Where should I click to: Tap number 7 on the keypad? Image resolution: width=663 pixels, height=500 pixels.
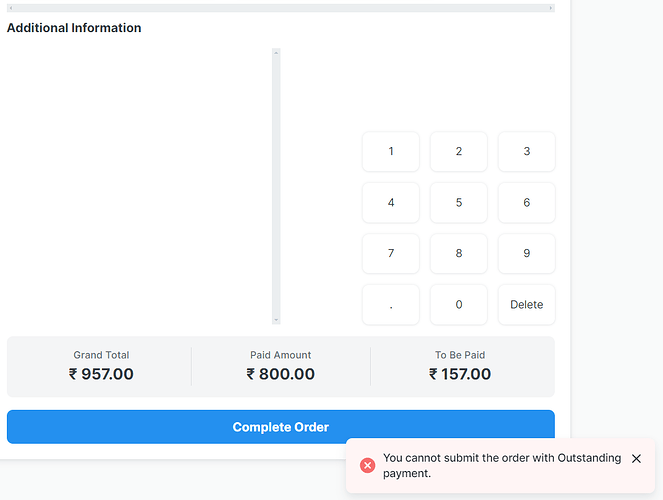(x=391, y=253)
